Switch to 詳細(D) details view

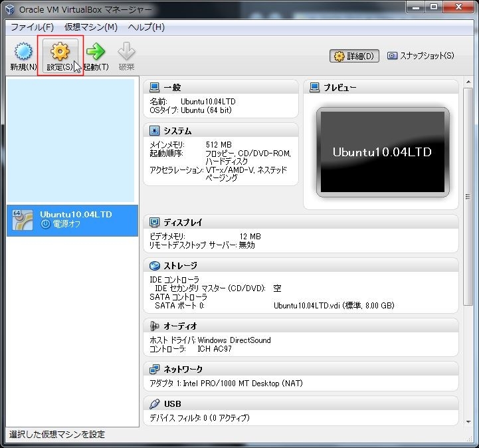[354, 56]
